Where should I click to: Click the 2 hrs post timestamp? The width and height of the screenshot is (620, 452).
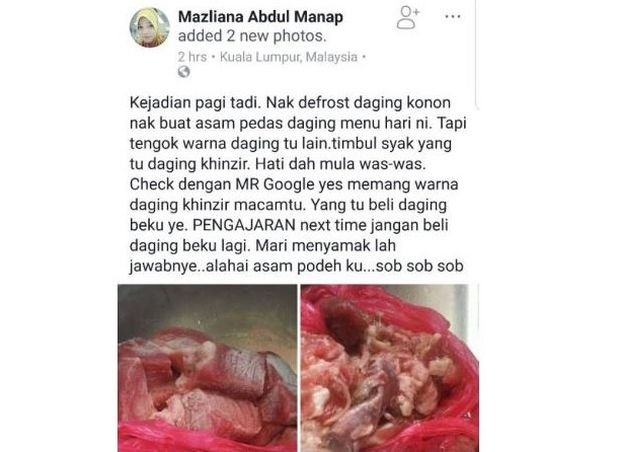pyautogui.click(x=192, y=57)
